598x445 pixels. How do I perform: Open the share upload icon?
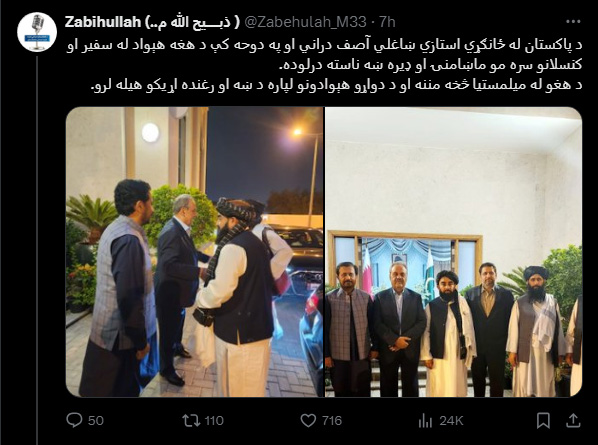573,420
